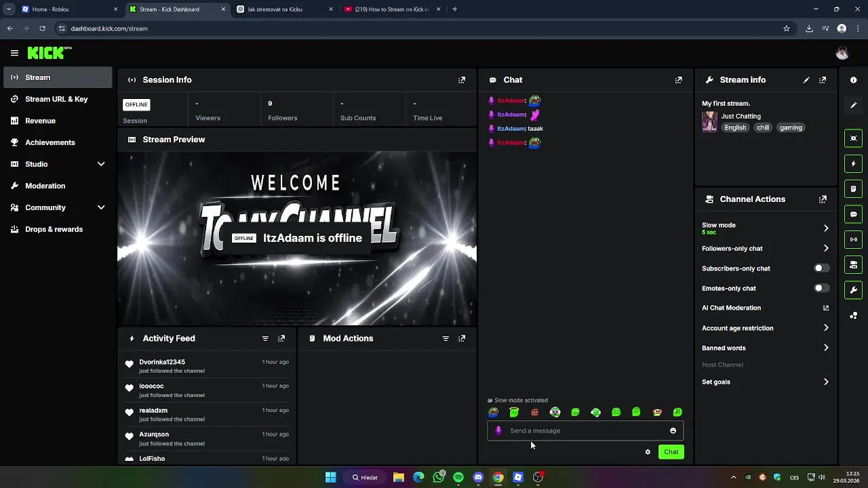This screenshot has width=868, height=488.
Task: Open OBS Studio from the taskbar
Action: [x=538, y=477]
